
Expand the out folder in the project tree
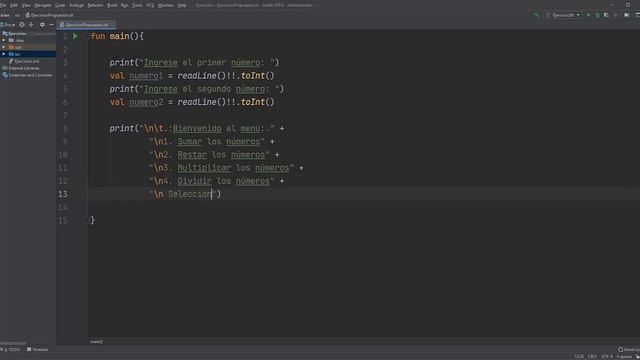(4, 47)
